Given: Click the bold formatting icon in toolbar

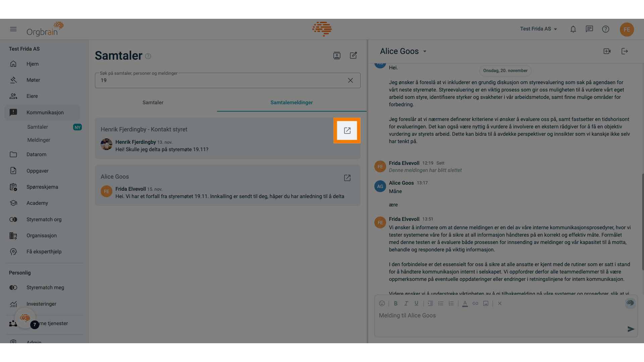Looking at the screenshot, I should [x=395, y=304].
